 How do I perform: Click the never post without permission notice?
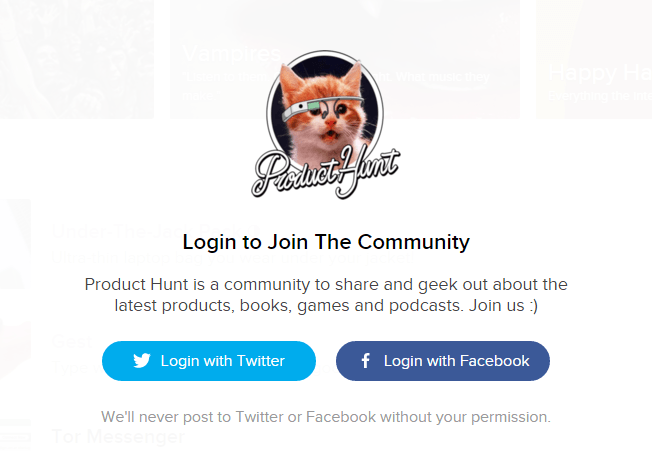pyautogui.click(x=326, y=416)
